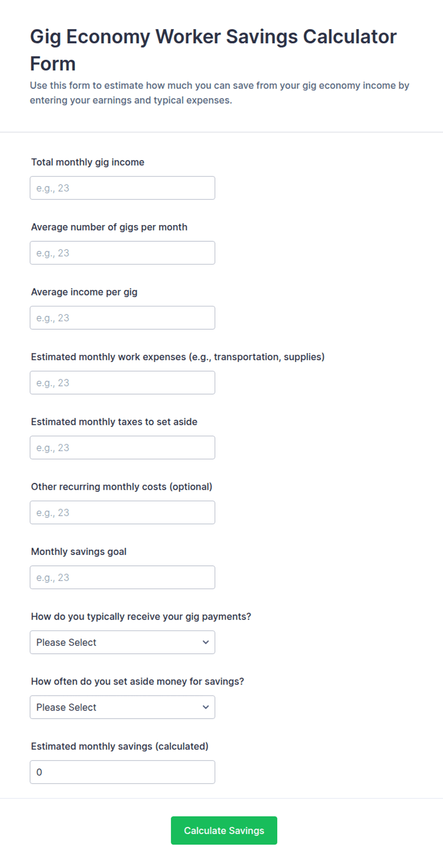The height and width of the screenshot is (868, 443).
Task: Click the form description paragraph under the title
Action: click(x=220, y=93)
